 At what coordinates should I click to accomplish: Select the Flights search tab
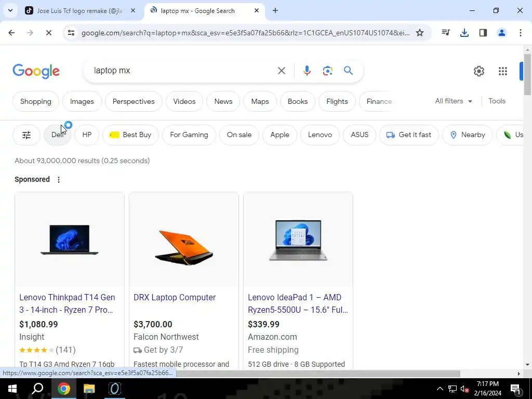pyautogui.click(x=337, y=101)
